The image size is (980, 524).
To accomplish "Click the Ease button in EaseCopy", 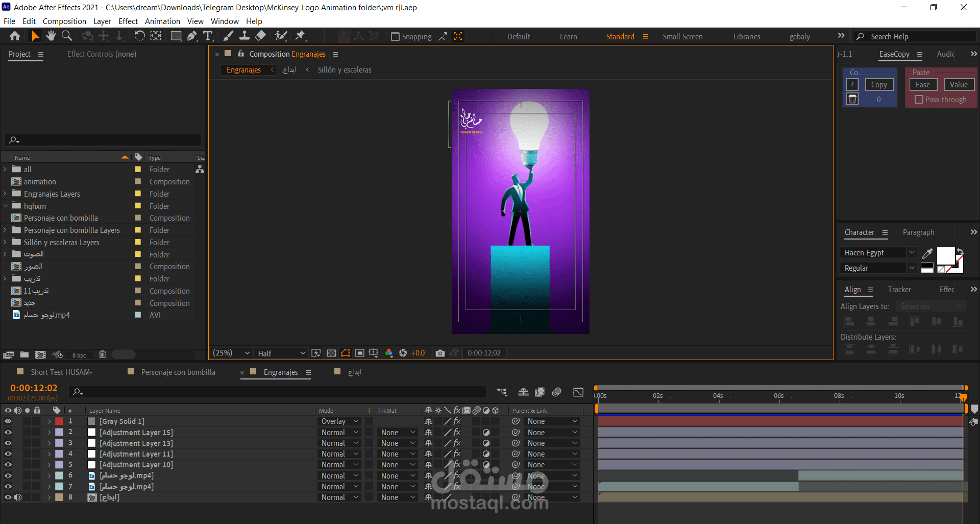I will pyautogui.click(x=923, y=85).
